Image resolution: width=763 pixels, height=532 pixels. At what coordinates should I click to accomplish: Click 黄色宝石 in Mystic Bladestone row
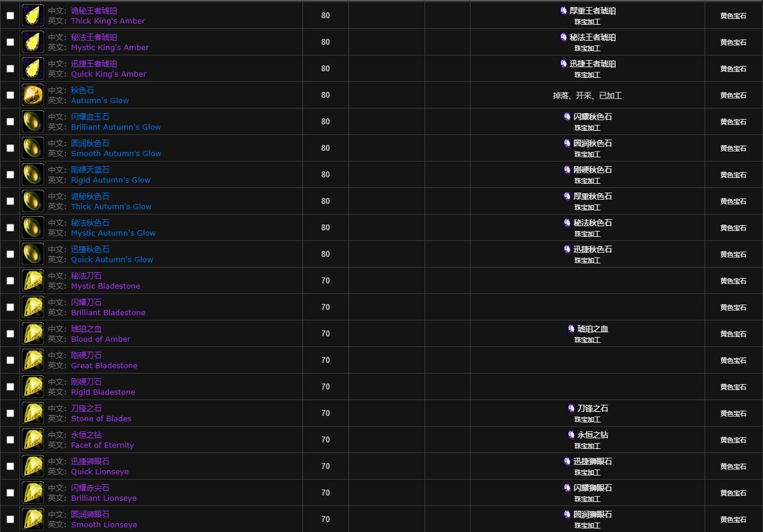(x=733, y=281)
